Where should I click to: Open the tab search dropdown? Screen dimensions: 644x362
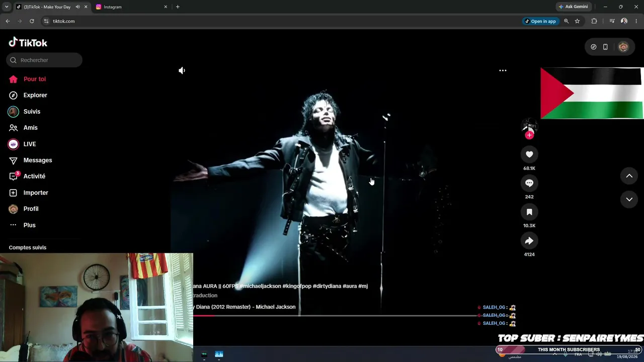coord(6,7)
